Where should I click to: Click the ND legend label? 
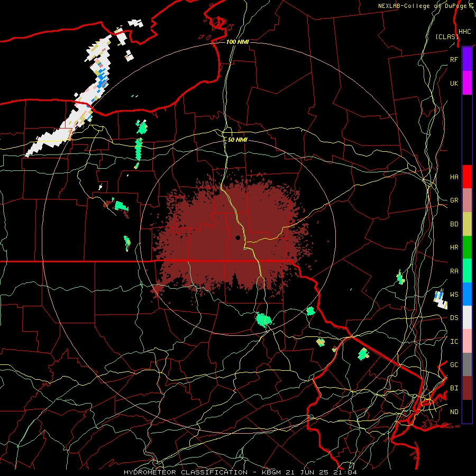[x=454, y=412]
